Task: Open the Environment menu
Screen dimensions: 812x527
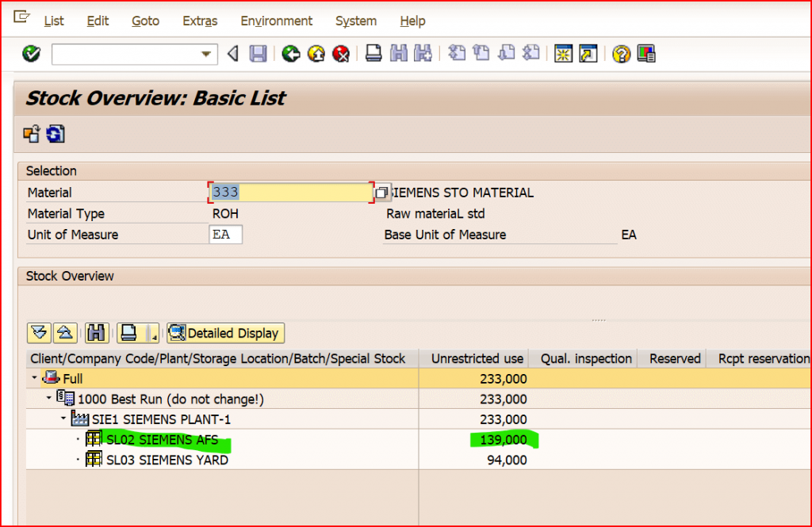Action: pos(277,21)
